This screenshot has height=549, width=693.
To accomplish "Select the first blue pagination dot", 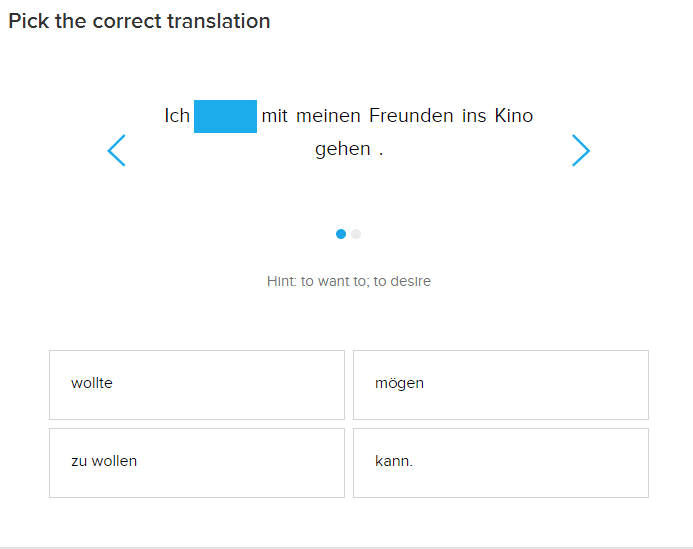I will (x=341, y=234).
